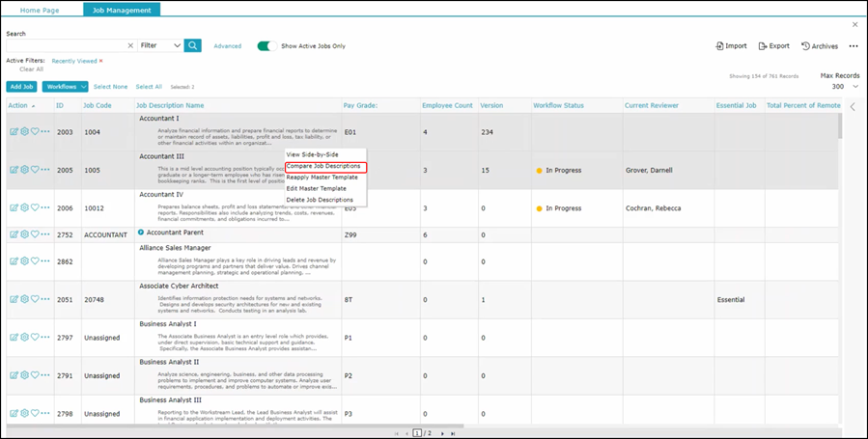Viewport: 868px width, 439px height.
Task: Open the three-dots menu for Accountant Parent row
Action: [x=45, y=233]
